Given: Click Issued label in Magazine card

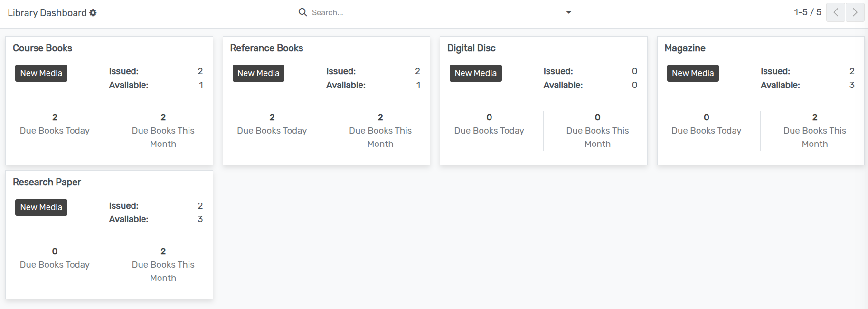Looking at the screenshot, I should click(x=775, y=71).
